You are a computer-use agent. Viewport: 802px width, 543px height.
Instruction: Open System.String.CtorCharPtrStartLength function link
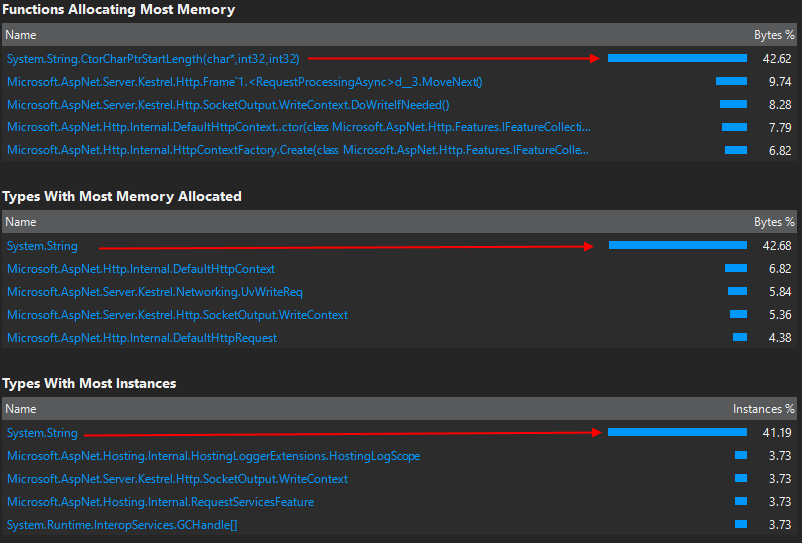pos(153,59)
